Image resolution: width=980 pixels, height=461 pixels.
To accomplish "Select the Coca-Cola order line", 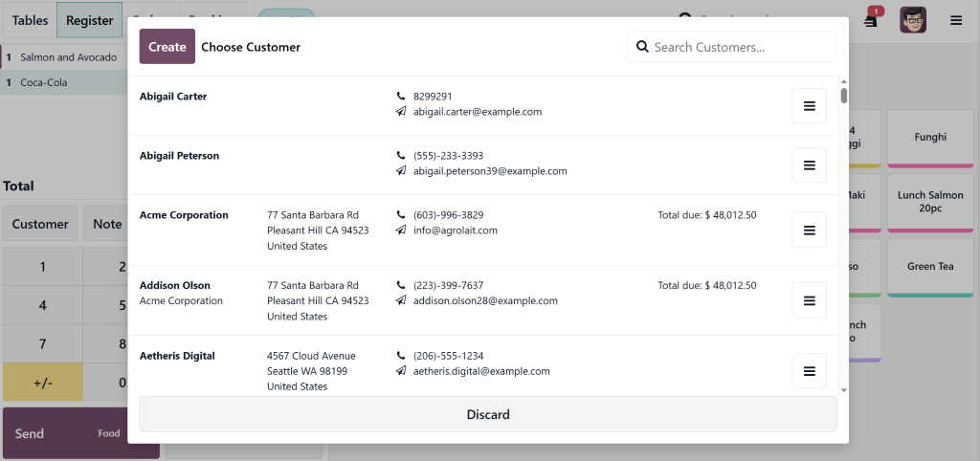I will pyautogui.click(x=64, y=82).
